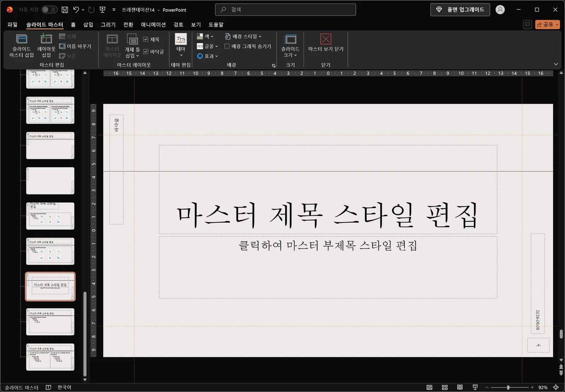Select the blank layout thumbnail
Image resolution: width=565 pixels, height=392 pixels.
point(50,181)
